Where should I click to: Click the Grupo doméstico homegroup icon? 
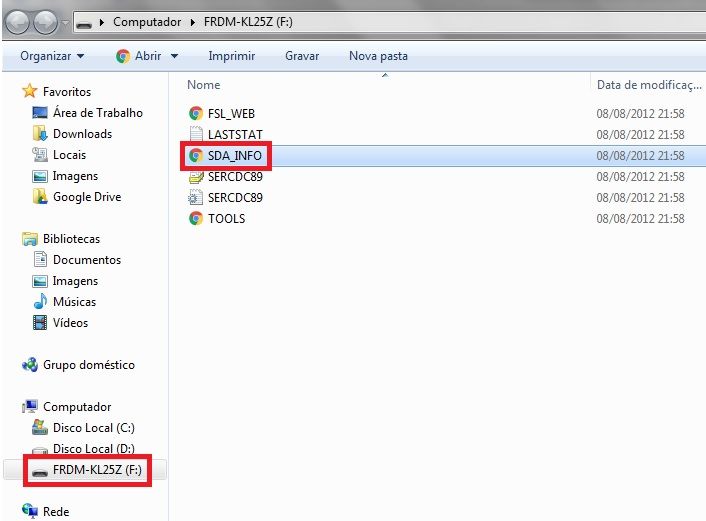(30, 364)
